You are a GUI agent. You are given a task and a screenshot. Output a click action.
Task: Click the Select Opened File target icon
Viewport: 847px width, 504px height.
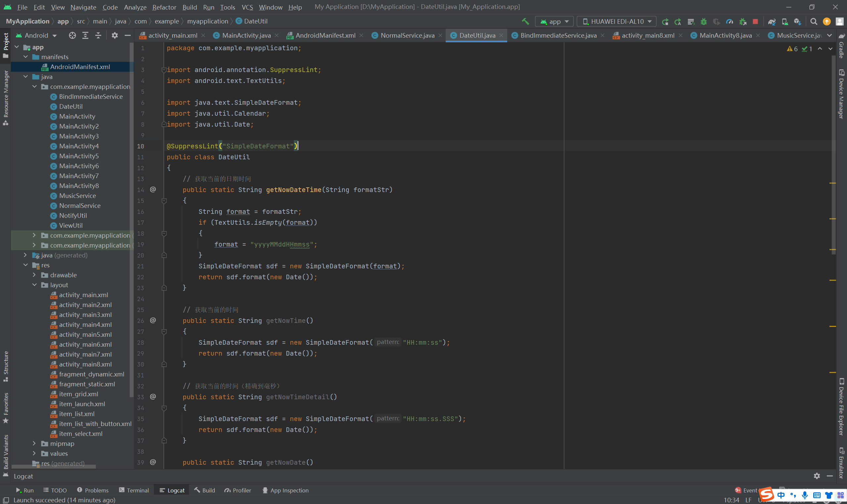(72, 35)
